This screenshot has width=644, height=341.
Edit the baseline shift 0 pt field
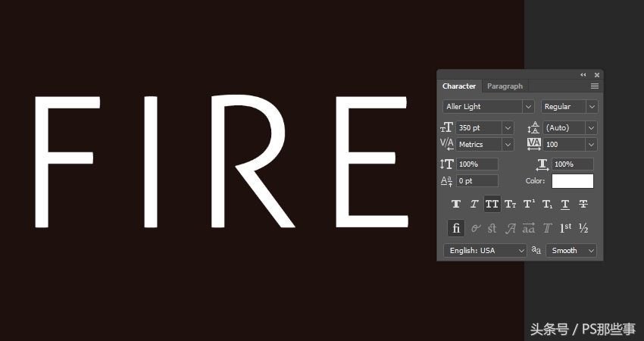[x=477, y=181]
